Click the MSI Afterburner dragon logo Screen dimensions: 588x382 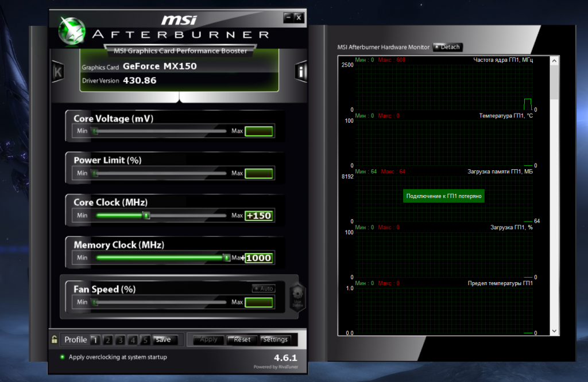click(x=73, y=30)
